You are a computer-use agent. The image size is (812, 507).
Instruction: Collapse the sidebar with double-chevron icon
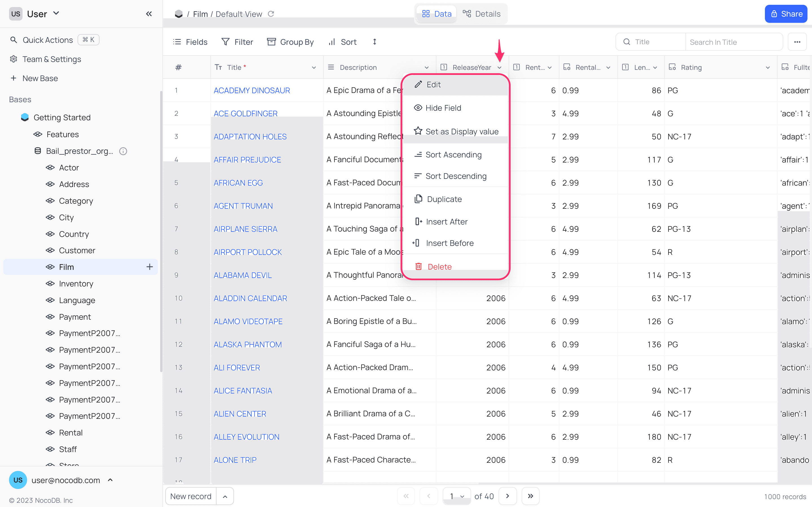click(149, 14)
